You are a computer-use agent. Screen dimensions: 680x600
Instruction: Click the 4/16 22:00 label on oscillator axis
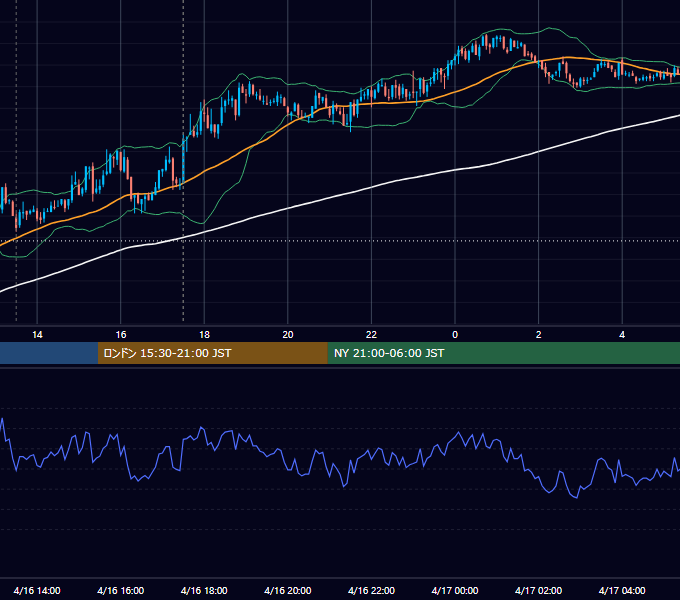click(x=371, y=590)
